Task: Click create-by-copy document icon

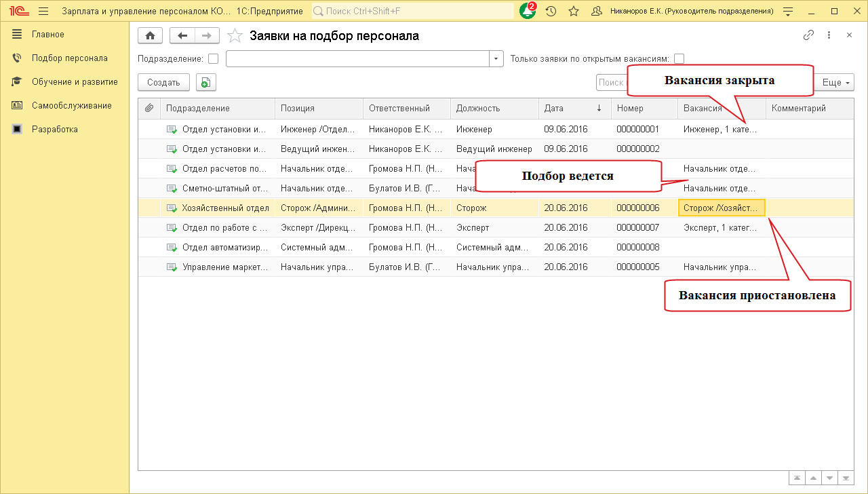Action: [205, 83]
